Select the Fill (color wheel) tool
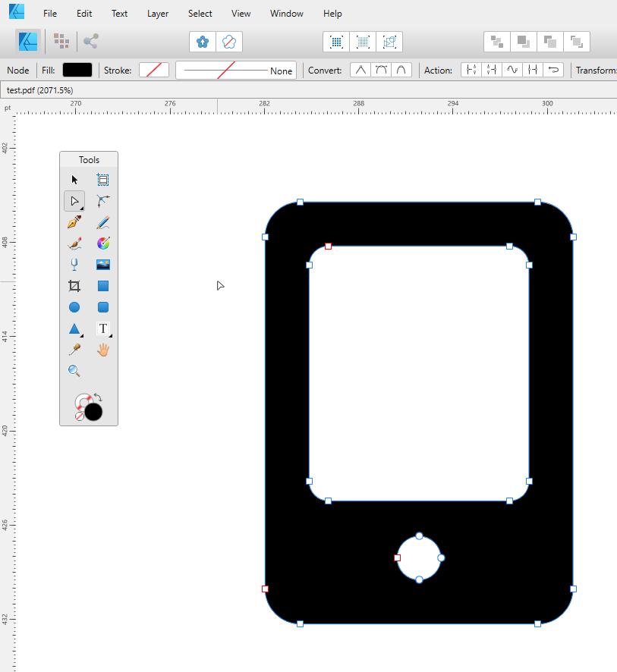 pyautogui.click(x=103, y=243)
